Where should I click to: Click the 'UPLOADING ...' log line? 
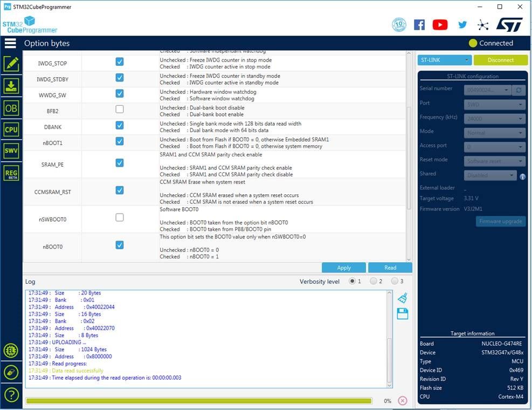point(57,343)
